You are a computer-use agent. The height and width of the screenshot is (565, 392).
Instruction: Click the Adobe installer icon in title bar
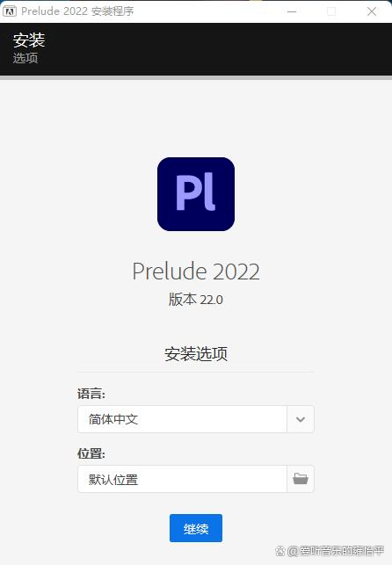click(x=10, y=11)
